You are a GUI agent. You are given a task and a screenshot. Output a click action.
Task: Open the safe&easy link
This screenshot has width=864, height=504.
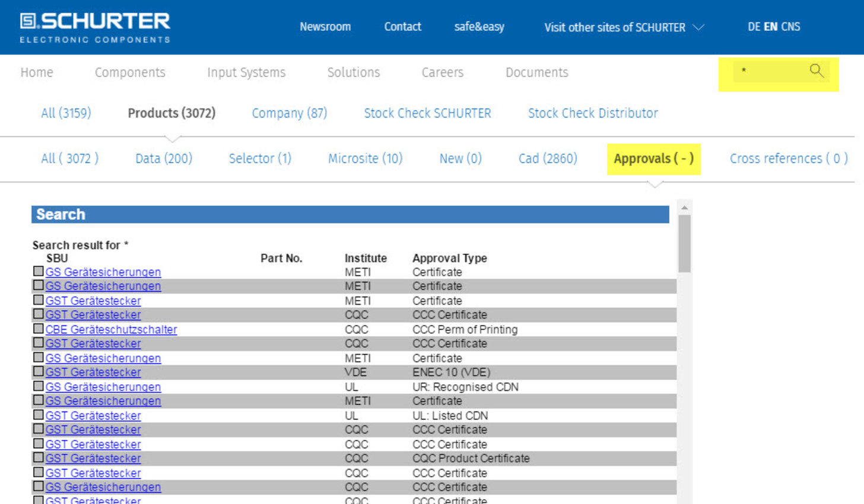479,27
